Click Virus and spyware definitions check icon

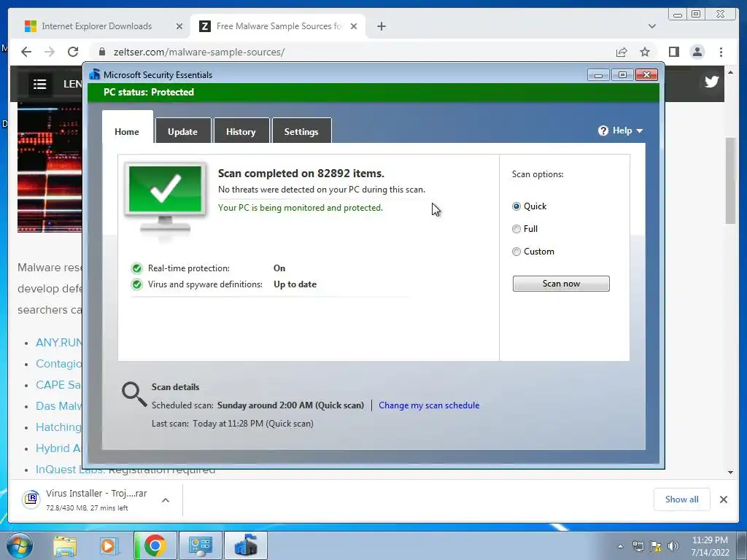click(136, 284)
